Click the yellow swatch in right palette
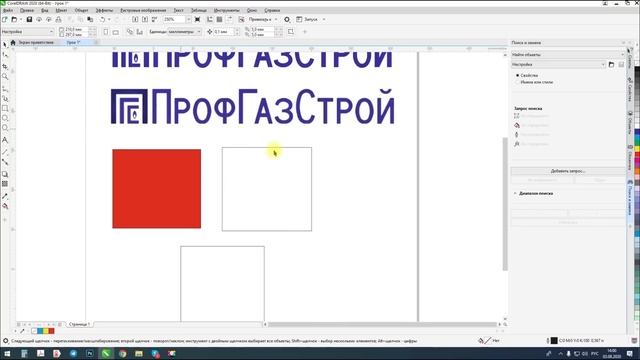Screen dimensions: 640x360 [637, 149]
